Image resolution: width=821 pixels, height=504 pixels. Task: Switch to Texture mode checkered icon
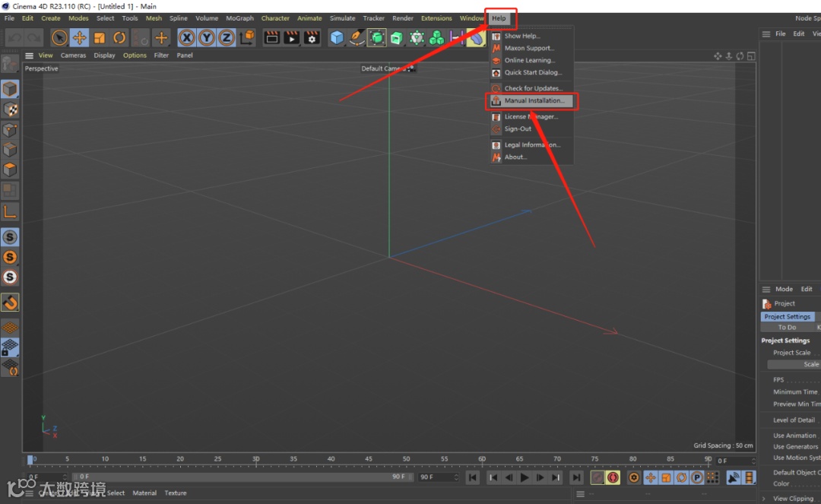point(9,109)
